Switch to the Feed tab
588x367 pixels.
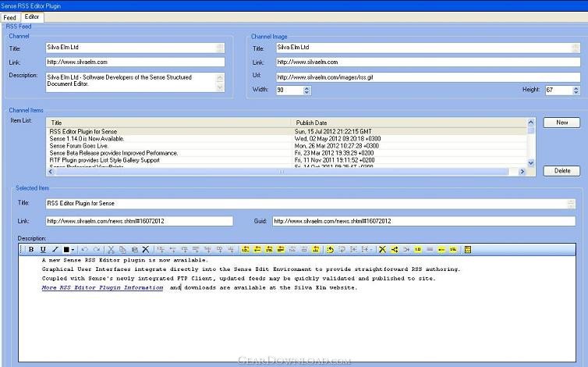[10, 18]
